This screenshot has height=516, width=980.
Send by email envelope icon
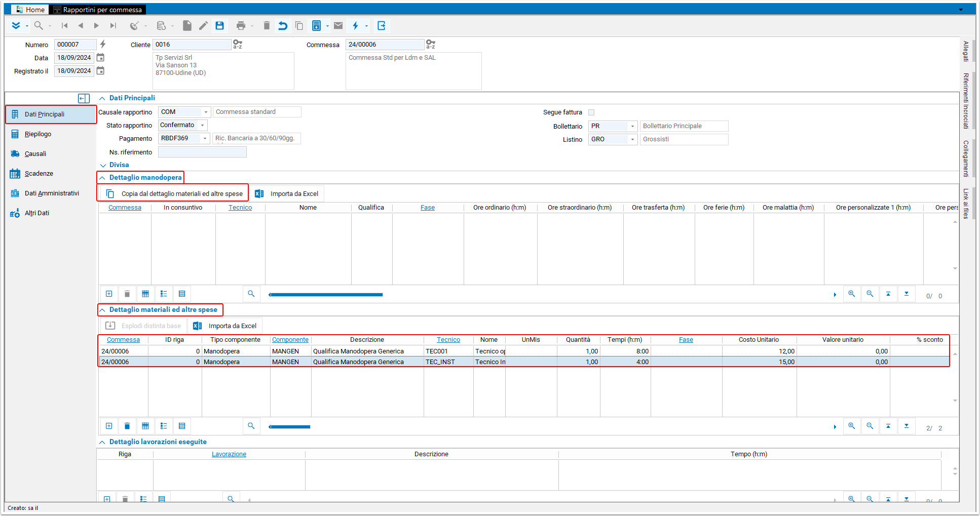[x=338, y=25]
